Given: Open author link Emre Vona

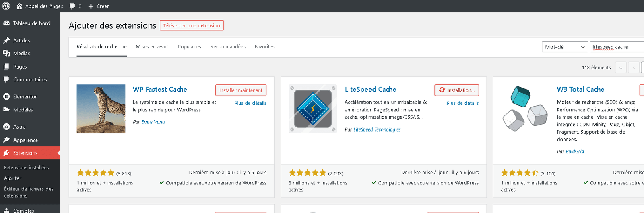Looking at the screenshot, I should pos(153,122).
